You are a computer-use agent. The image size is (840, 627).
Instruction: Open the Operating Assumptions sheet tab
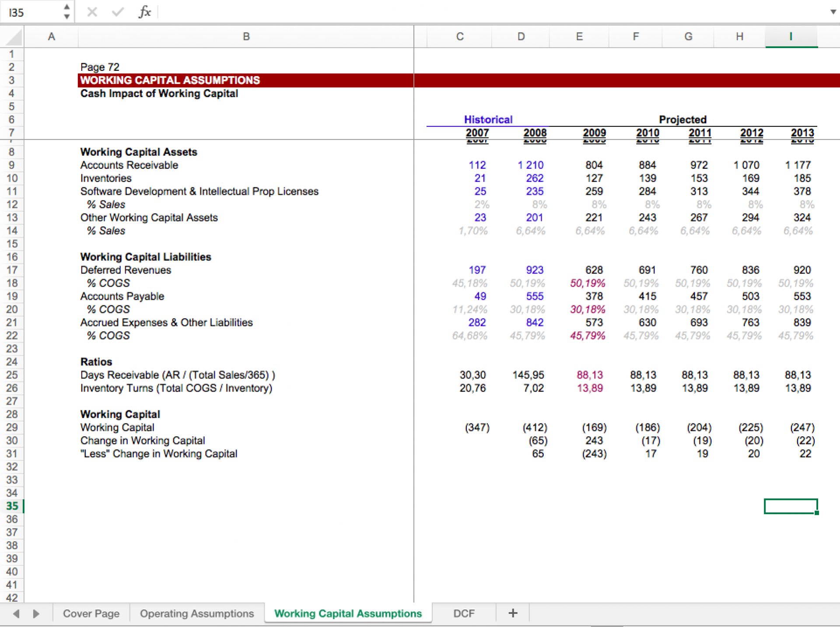pyautogui.click(x=197, y=613)
